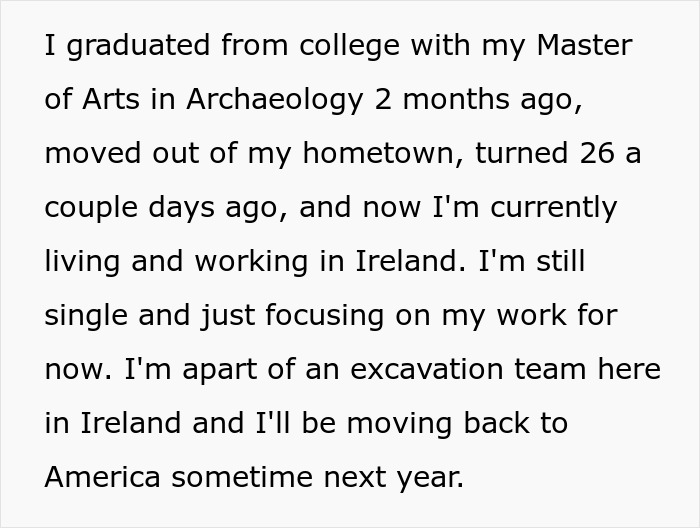700x528 pixels.
Task: Click "Ireland." ending the sentence in fifth line
Action: click(x=411, y=261)
